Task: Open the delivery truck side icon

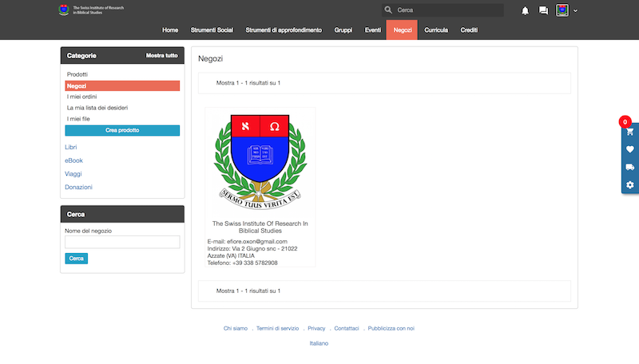Action: (630, 167)
